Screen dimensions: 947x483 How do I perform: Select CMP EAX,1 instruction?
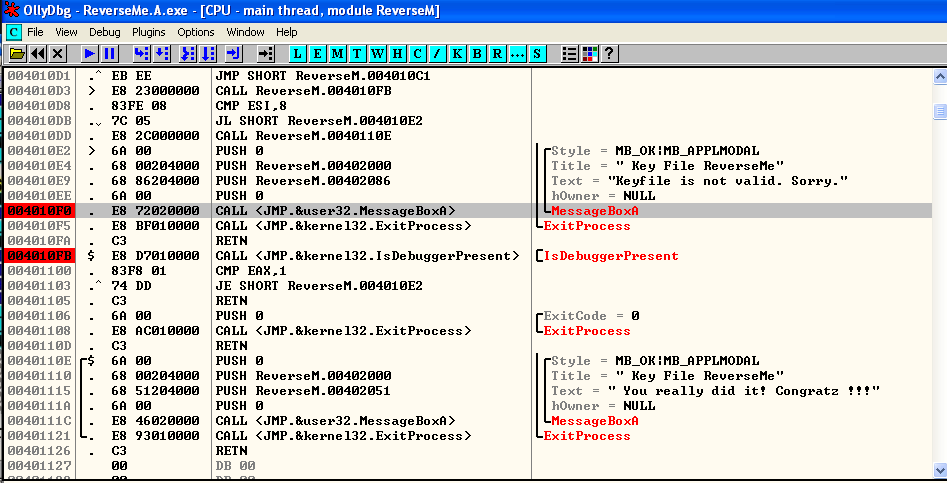(x=251, y=270)
